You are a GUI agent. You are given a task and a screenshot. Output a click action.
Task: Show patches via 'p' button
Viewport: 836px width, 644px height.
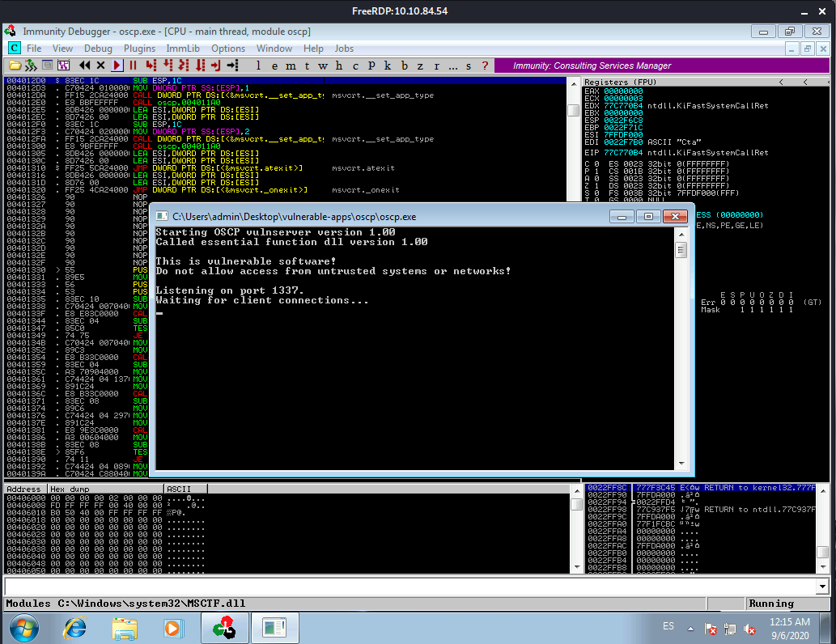coord(371,66)
